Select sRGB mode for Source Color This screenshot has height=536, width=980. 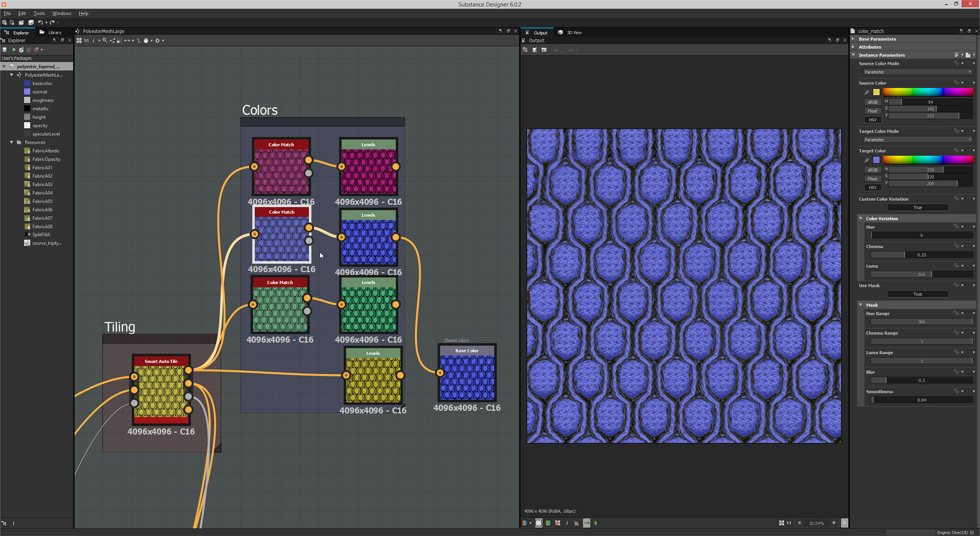[x=872, y=102]
